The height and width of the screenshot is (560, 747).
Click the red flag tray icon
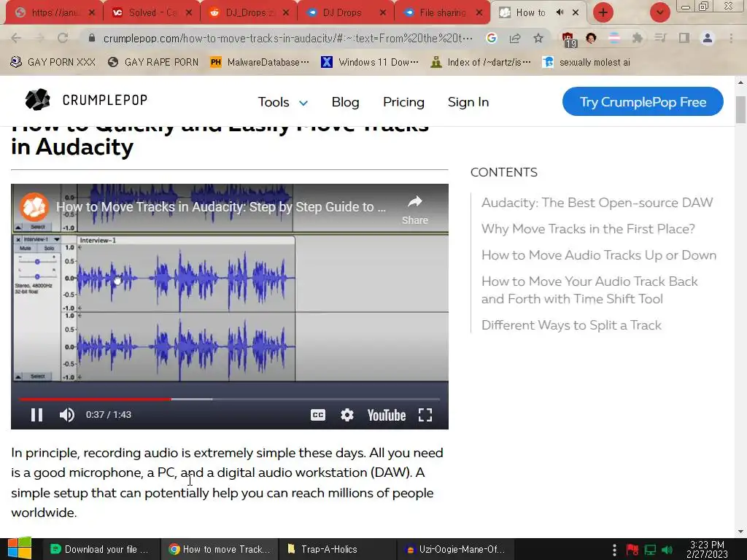(632, 550)
